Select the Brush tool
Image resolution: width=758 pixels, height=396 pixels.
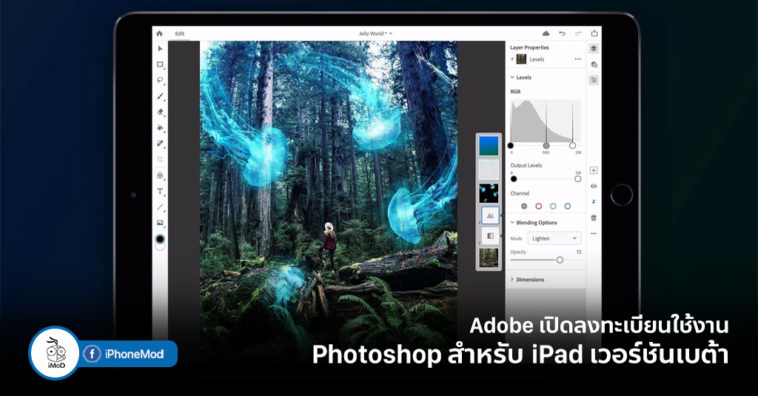[x=160, y=96]
